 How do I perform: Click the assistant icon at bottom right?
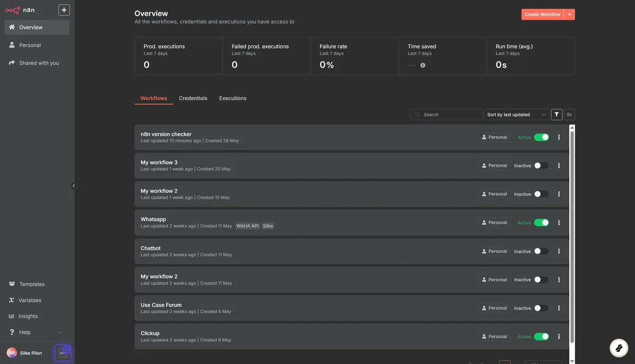pos(619,348)
